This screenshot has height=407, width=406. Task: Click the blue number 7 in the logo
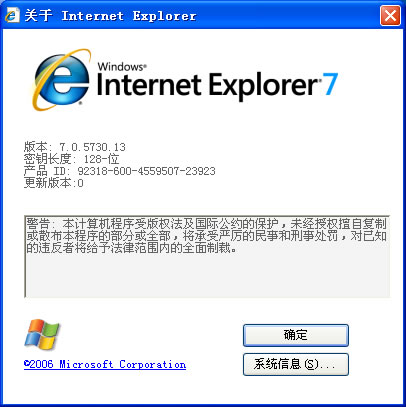click(330, 84)
